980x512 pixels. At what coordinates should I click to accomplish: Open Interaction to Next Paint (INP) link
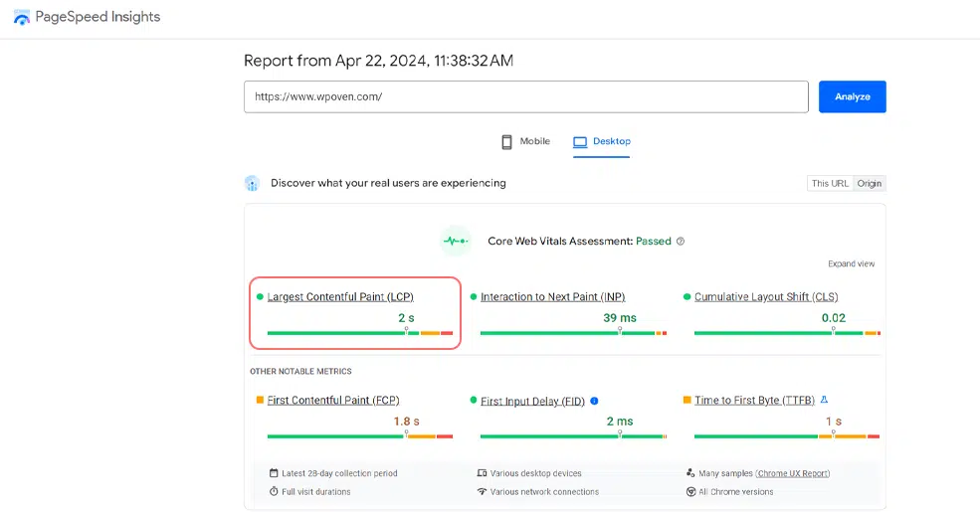pyautogui.click(x=552, y=297)
